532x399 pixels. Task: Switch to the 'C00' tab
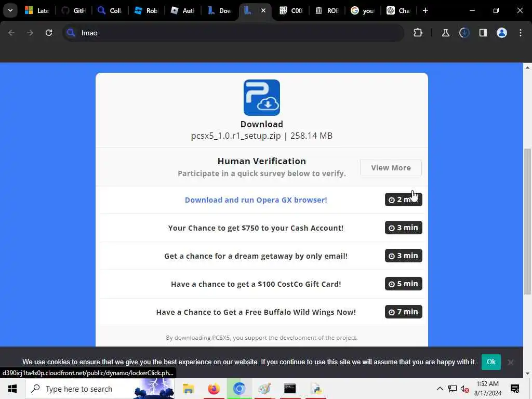pos(291,10)
